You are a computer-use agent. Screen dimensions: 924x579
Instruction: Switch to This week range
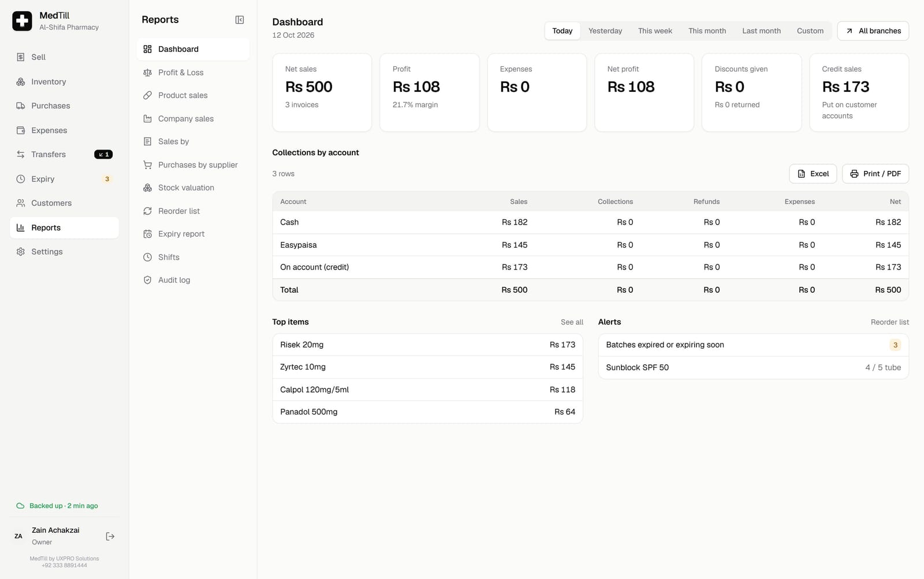coord(655,31)
